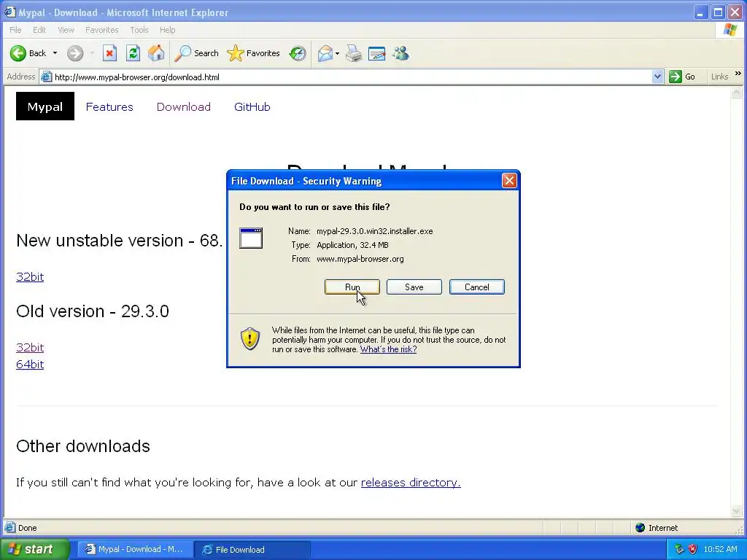This screenshot has width=747, height=560.
Task: Open the Features link in page navigation
Action: tap(109, 107)
